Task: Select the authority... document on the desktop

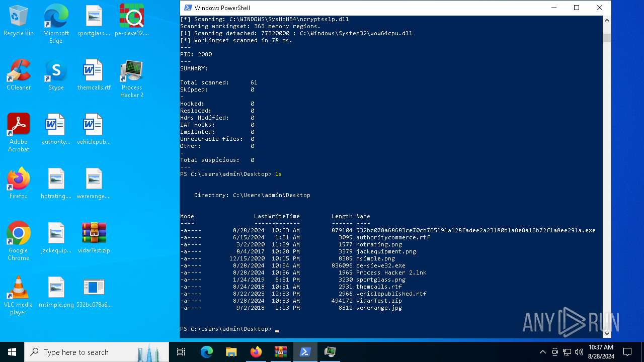Action: coord(56,130)
